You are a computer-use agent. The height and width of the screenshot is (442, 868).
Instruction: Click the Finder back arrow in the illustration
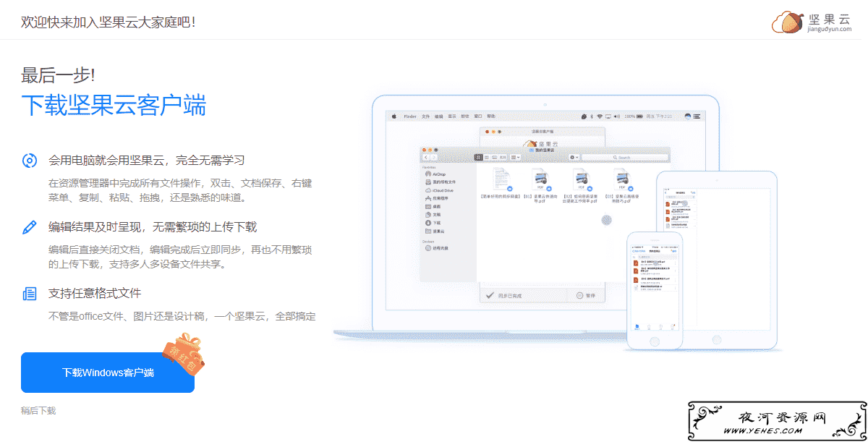pyautogui.click(x=426, y=157)
